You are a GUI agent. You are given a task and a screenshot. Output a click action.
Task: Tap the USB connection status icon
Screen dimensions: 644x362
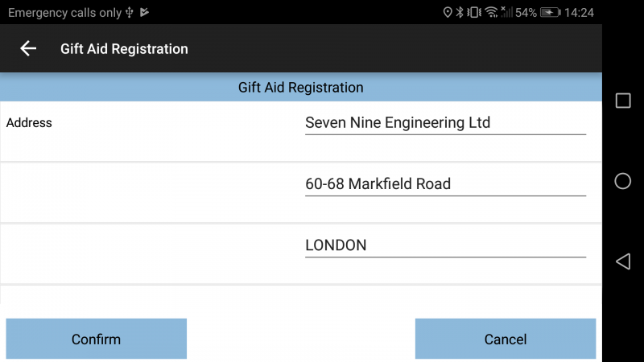pyautogui.click(x=130, y=12)
